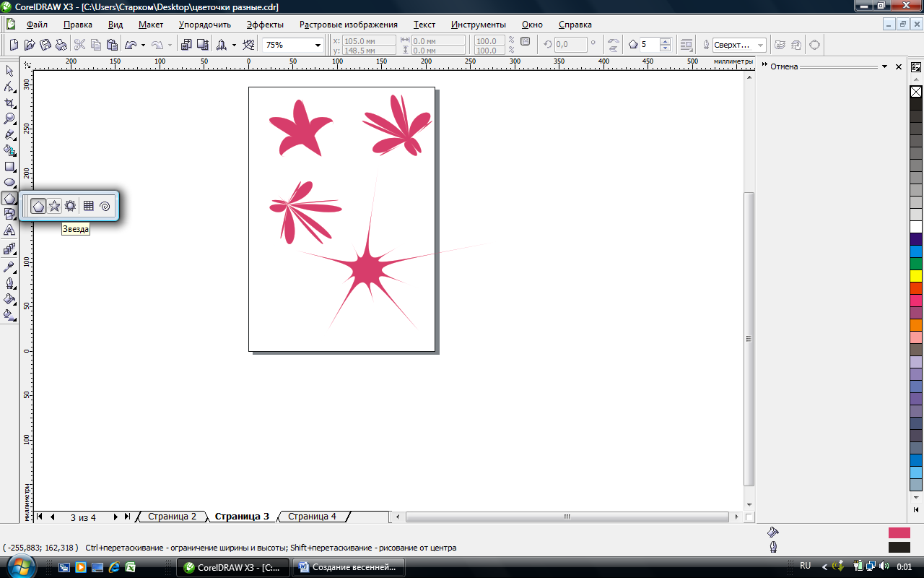Image resolution: width=924 pixels, height=578 pixels.
Task: Print the document
Action: (61, 45)
